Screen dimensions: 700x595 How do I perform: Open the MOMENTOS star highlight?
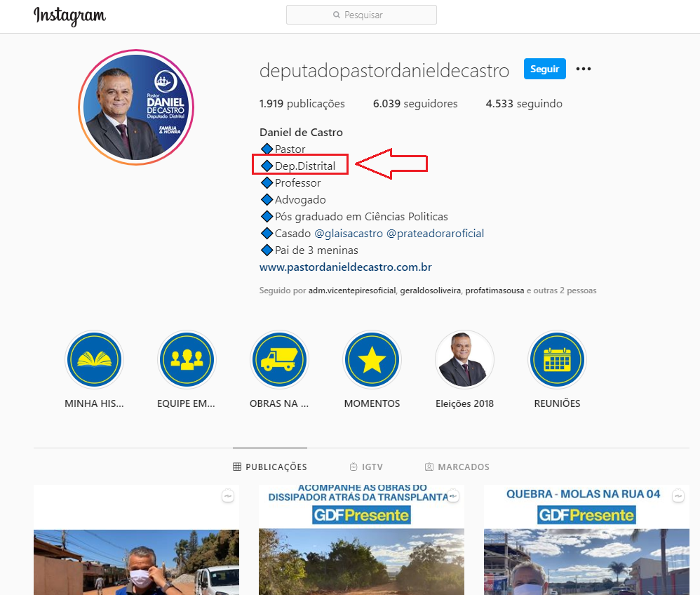[372, 360]
